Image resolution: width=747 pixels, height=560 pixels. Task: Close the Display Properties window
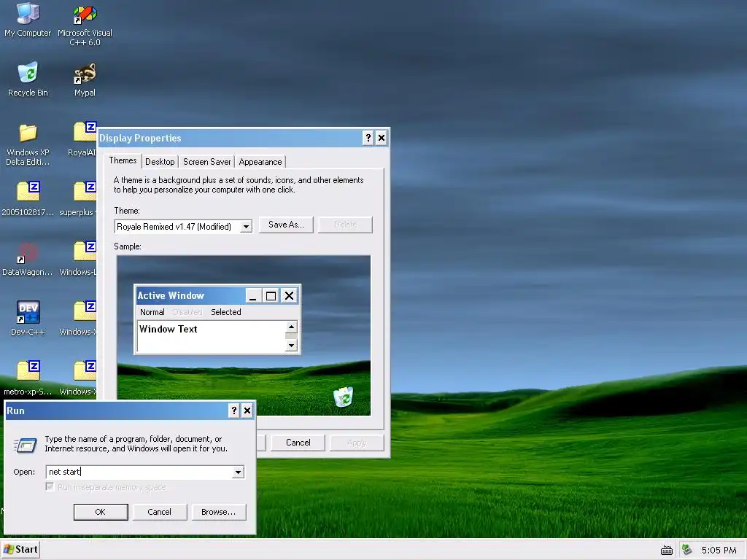381,138
